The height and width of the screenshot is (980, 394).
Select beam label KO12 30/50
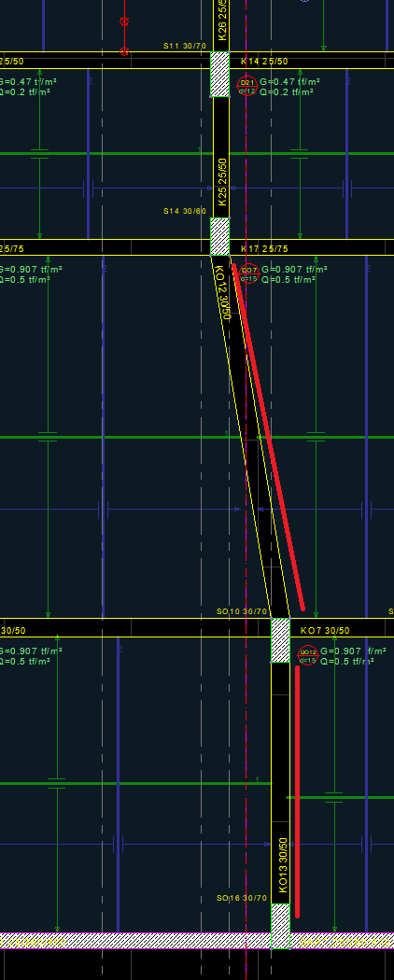coord(222,292)
